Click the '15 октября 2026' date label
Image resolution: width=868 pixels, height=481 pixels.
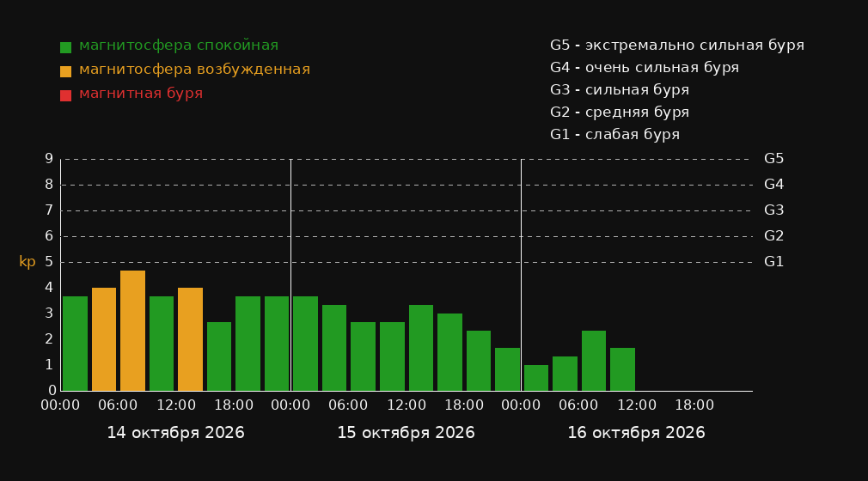[406, 433]
